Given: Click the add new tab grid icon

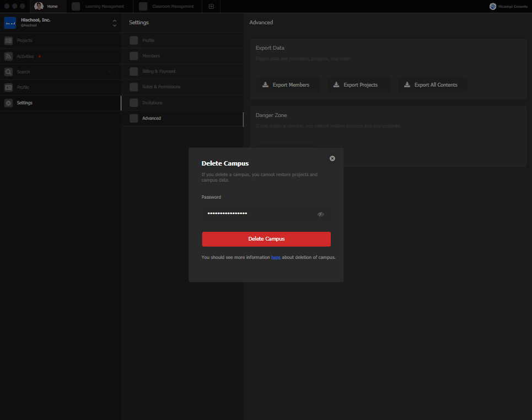Looking at the screenshot, I should pyautogui.click(x=212, y=7).
